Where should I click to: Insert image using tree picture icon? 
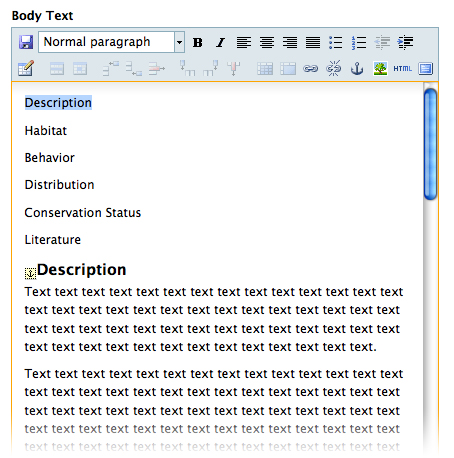pyautogui.click(x=380, y=69)
